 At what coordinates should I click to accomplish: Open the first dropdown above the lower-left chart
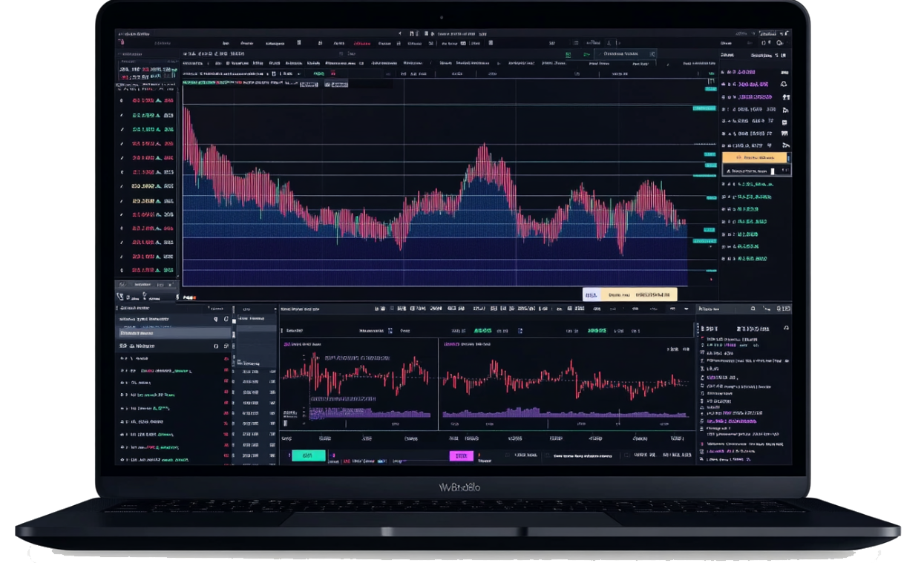pos(390,331)
